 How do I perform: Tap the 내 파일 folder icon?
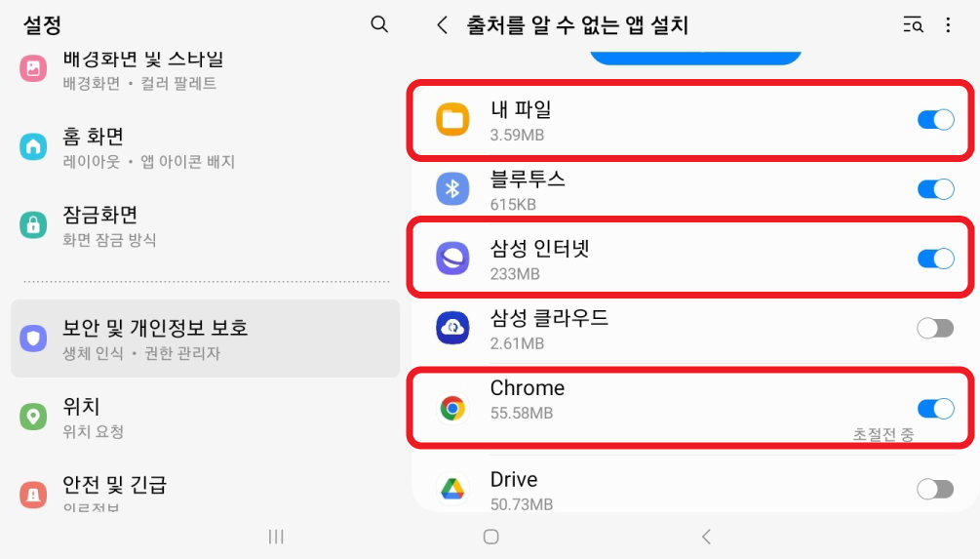coord(452,120)
